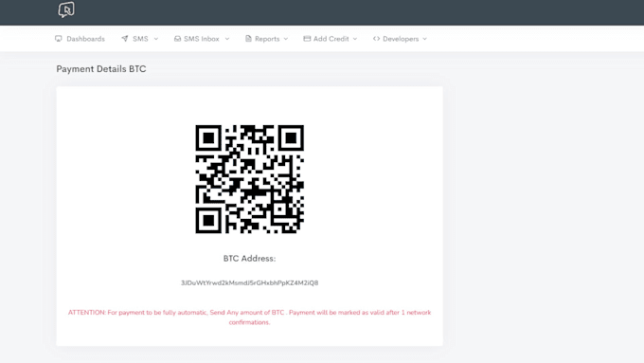Expand the SMS dropdown chevron
This screenshot has height=363, width=644.
click(x=156, y=39)
